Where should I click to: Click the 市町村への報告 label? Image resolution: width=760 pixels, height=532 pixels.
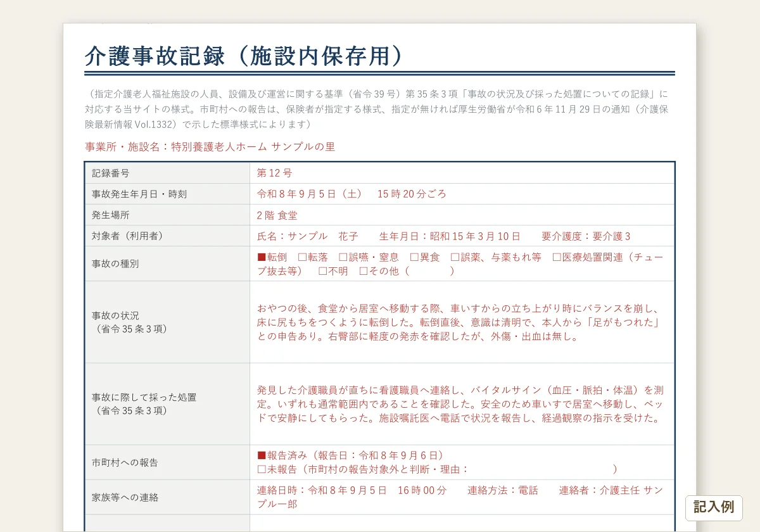[x=125, y=462]
